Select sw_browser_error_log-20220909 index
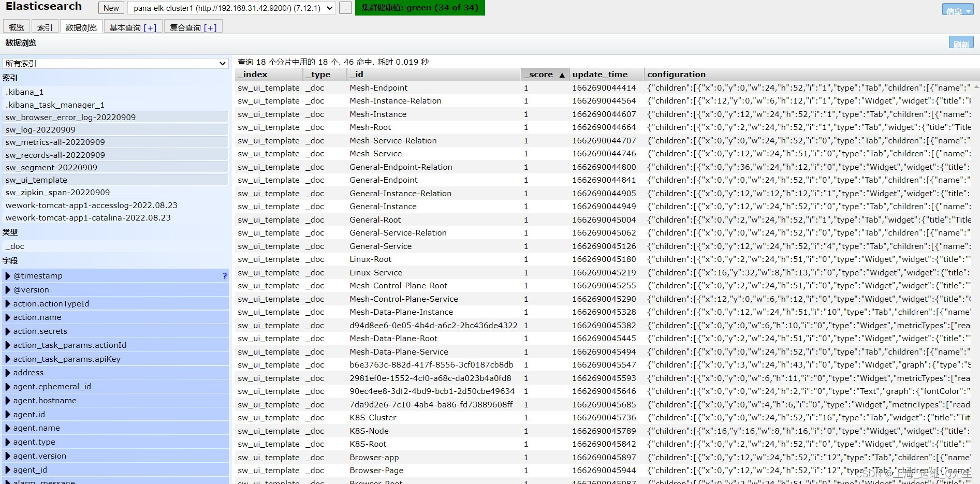 (115, 117)
